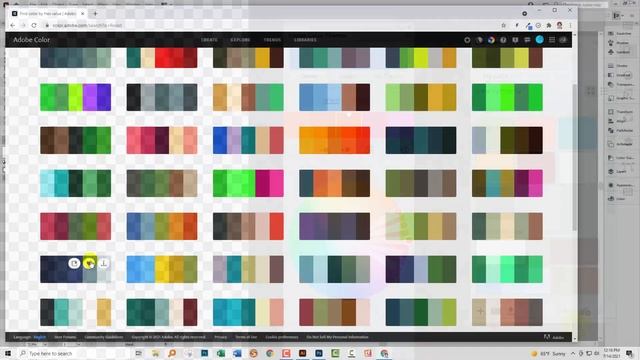Reload the page with the browser refresh icon
The height and width of the screenshot is (360, 640).
34,25
